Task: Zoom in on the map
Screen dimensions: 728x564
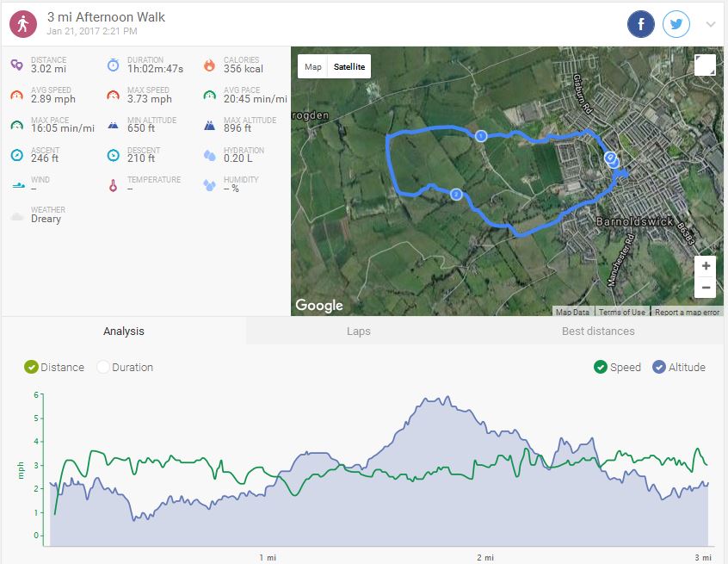Action: [x=706, y=266]
